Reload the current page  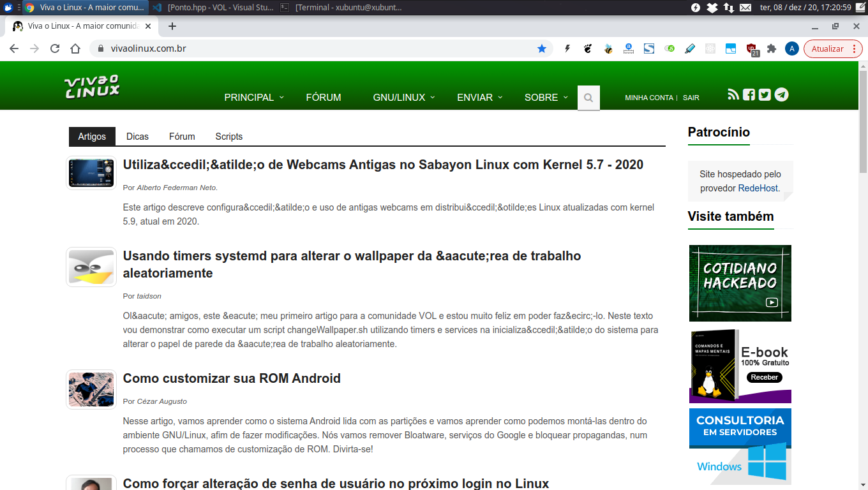(55, 48)
